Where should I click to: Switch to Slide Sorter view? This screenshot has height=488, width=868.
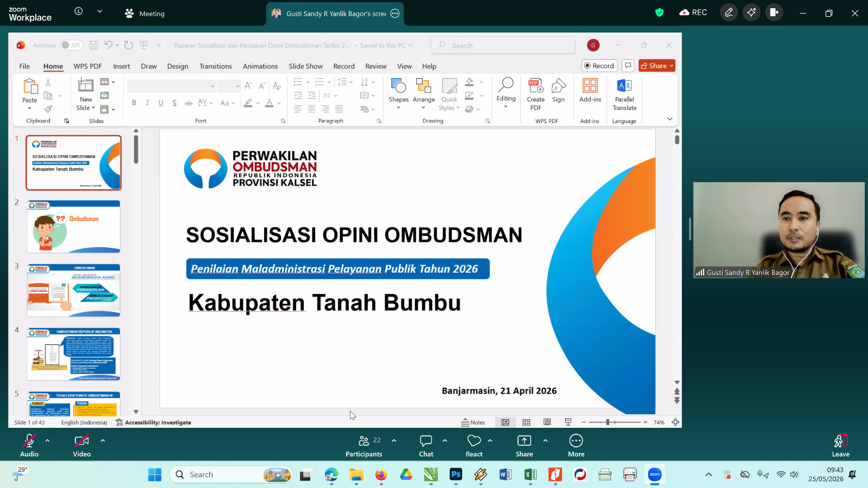coord(526,422)
